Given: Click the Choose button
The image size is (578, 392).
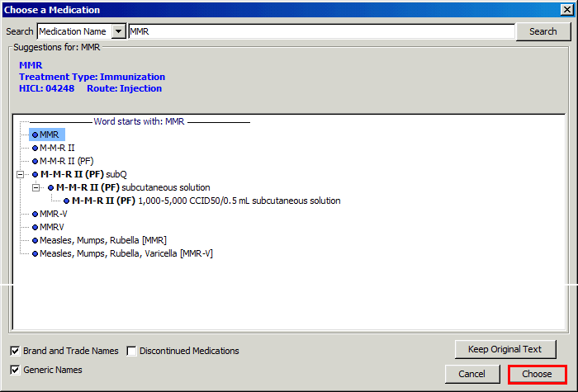Looking at the screenshot, I should click(x=537, y=374).
